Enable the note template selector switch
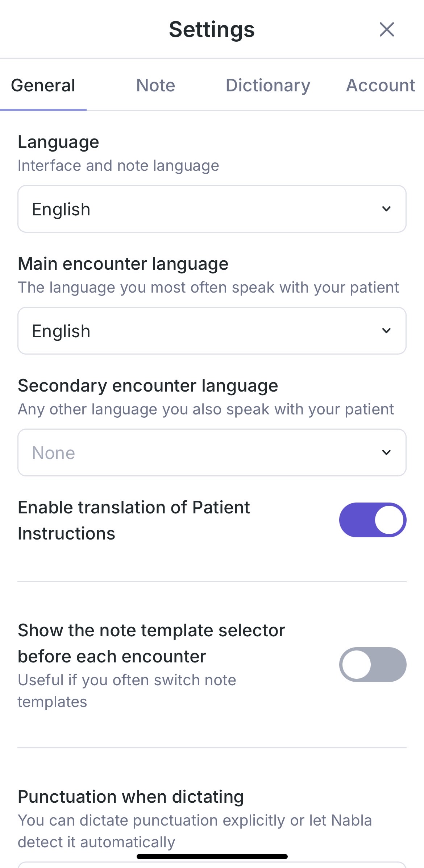Screen dimensions: 424x868 pyautogui.click(x=373, y=665)
